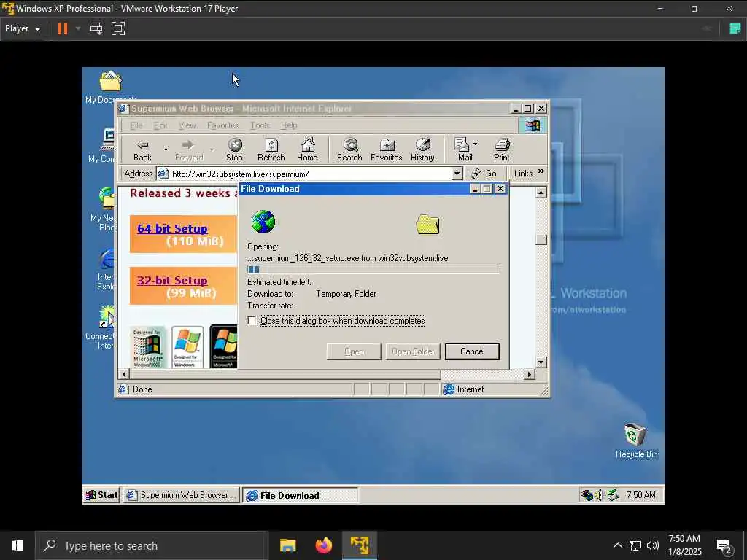Image resolution: width=747 pixels, height=560 pixels.
Task: Open the Mail dropdown arrow
Action: pos(476,144)
